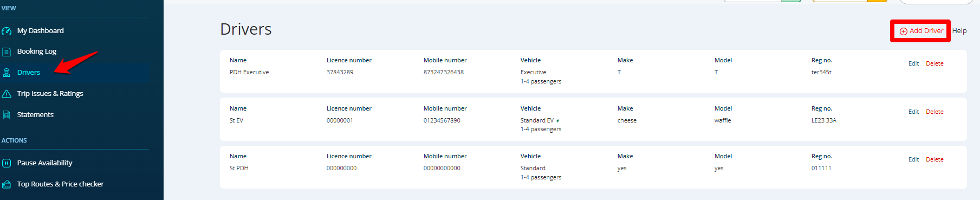Click the plus icon on Add Driver
Screen dimensions: 980x200
coord(904,31)
